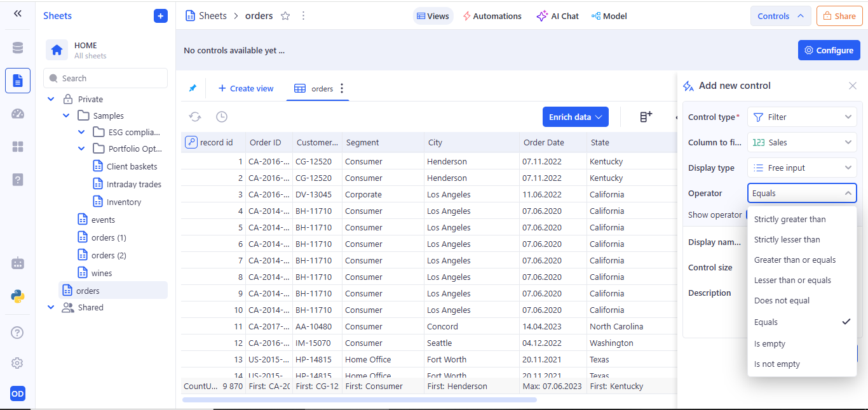Collapse the Samples folder in the tree
Image resolution: width=868 pixels, height=410 pixels.
(66, 116)
